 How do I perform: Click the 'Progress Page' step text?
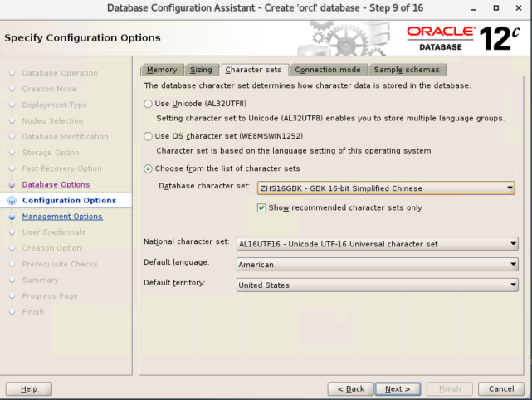click(50, 296)
